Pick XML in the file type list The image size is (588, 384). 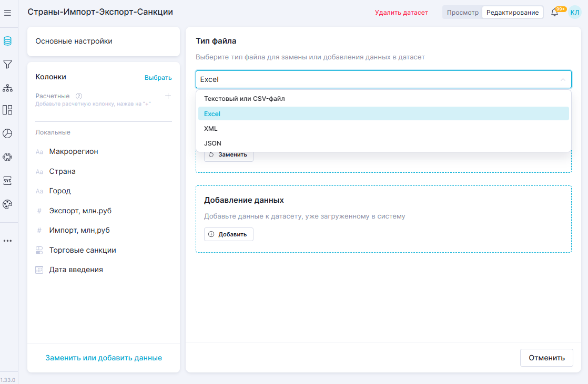(210, 128)
